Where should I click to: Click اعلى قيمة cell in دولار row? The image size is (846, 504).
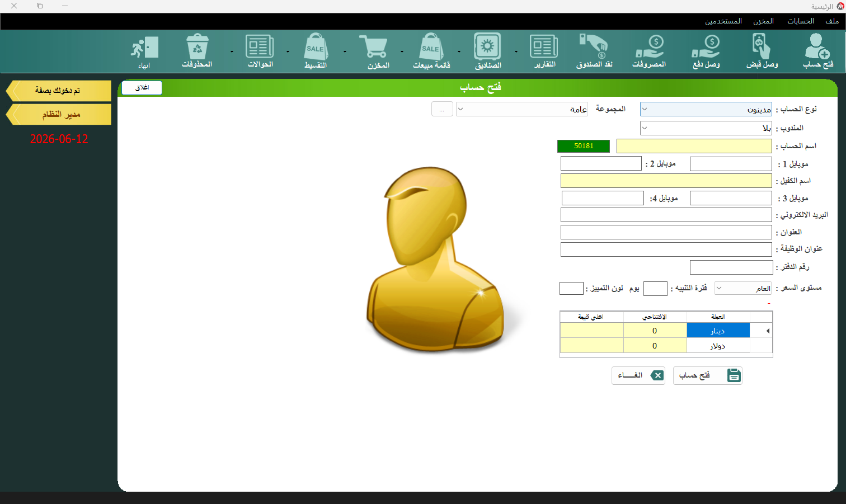point(592,346)
